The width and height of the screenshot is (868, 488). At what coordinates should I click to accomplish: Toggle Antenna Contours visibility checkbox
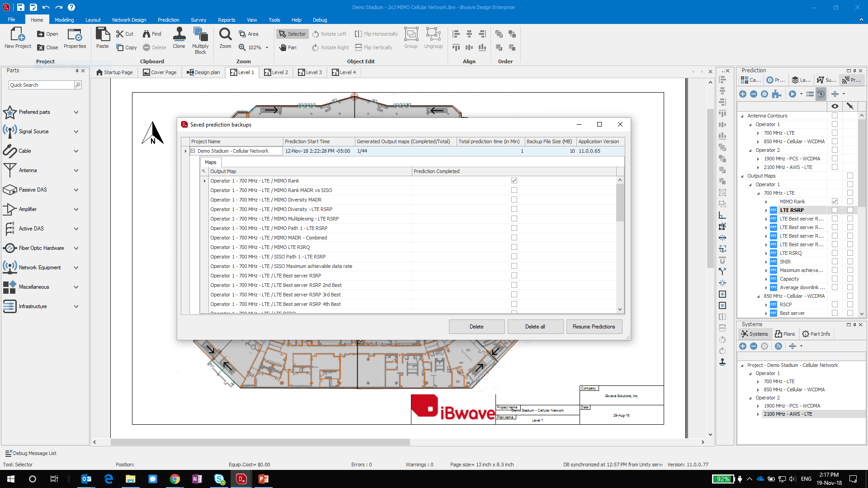(x=835, y=116)
